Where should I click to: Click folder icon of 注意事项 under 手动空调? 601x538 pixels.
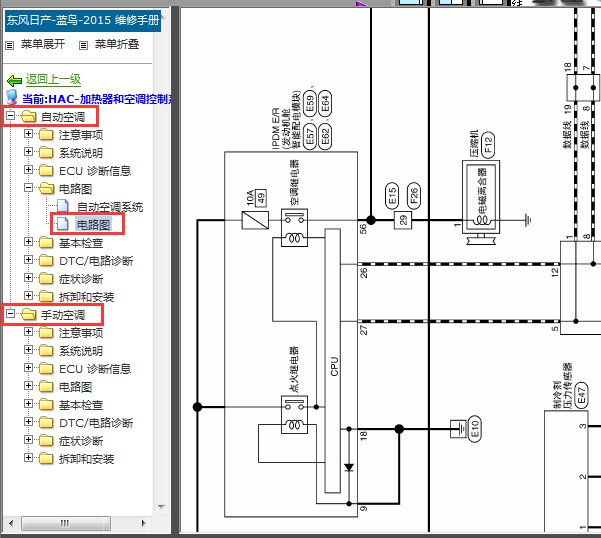pos(46,333)
